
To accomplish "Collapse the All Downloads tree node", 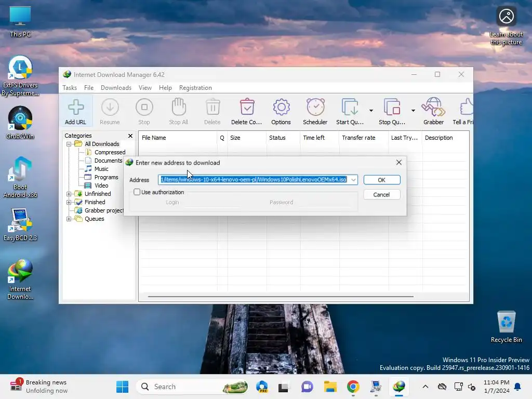I will [69, 144].
